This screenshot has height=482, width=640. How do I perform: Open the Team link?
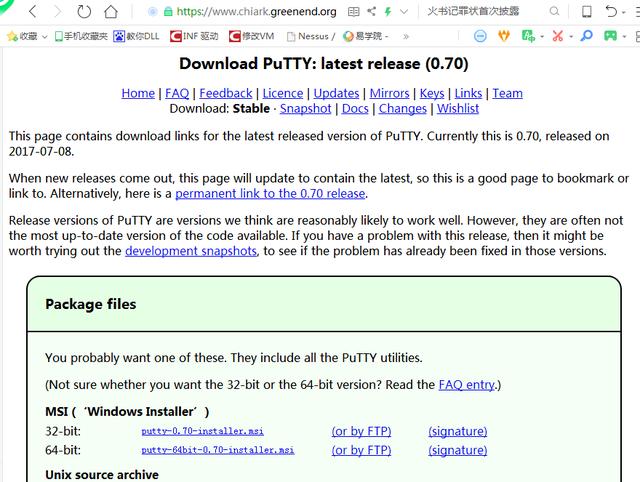[x=507, y=93]
